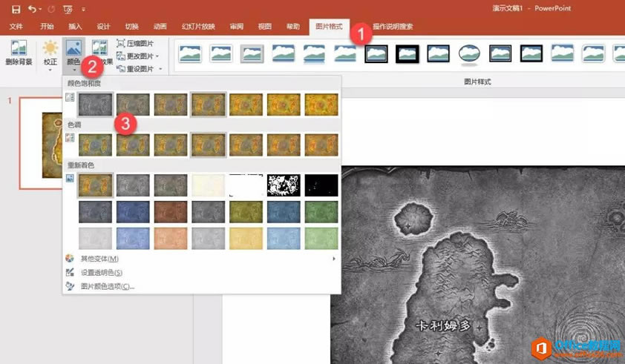Screen dimensions: 625x364
Task: Open the 审阅 ribbon tab
Action: coord(236,26)
